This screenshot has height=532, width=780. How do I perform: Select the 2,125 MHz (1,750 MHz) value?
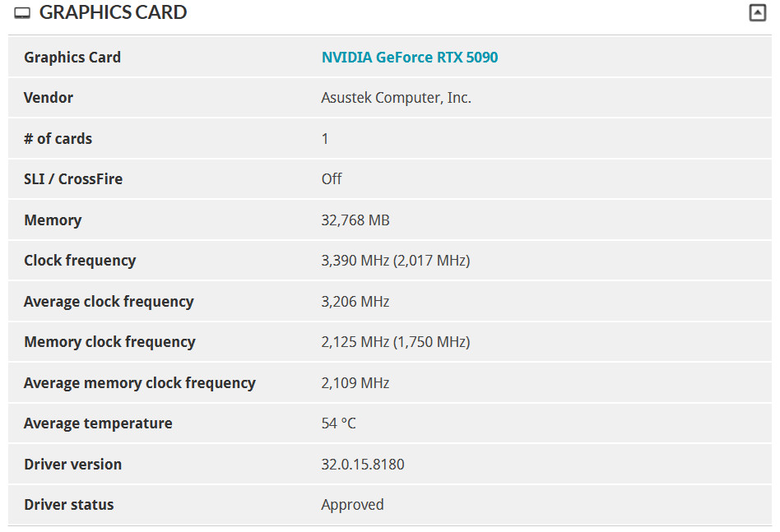(x=395, y=342)
